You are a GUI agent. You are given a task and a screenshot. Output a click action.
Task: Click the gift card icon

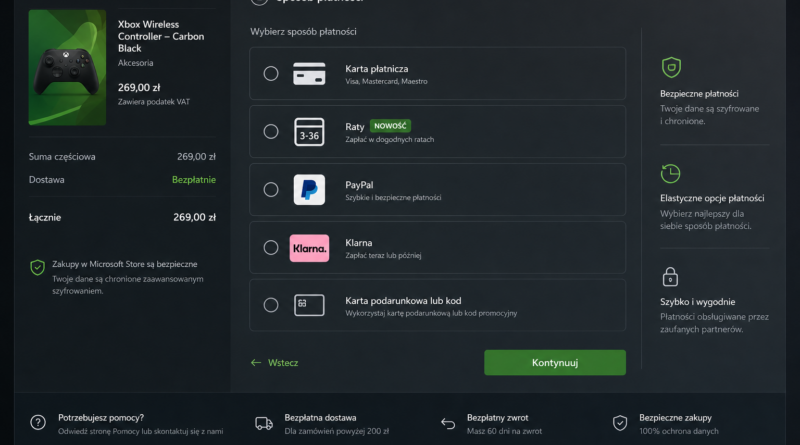[309, 305]
